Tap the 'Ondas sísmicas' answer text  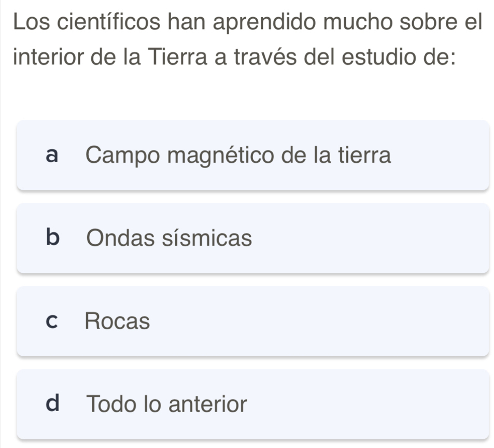170,239
